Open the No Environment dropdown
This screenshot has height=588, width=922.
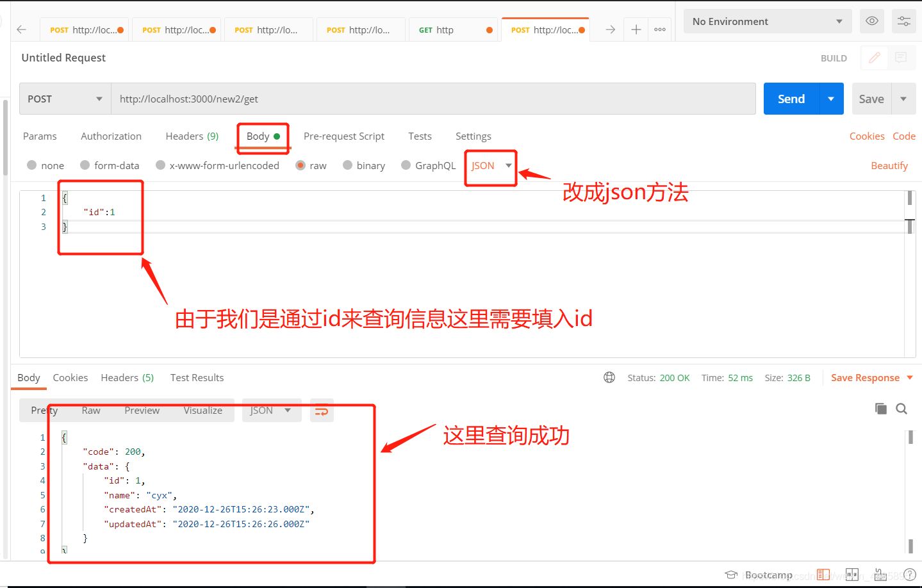pyautogui.click(x=767, y=20)
